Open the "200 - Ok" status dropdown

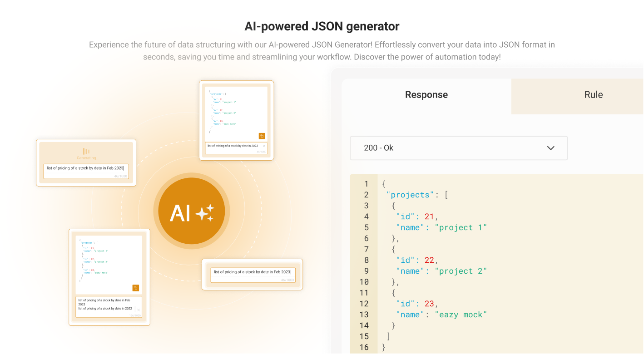(459, 148)
